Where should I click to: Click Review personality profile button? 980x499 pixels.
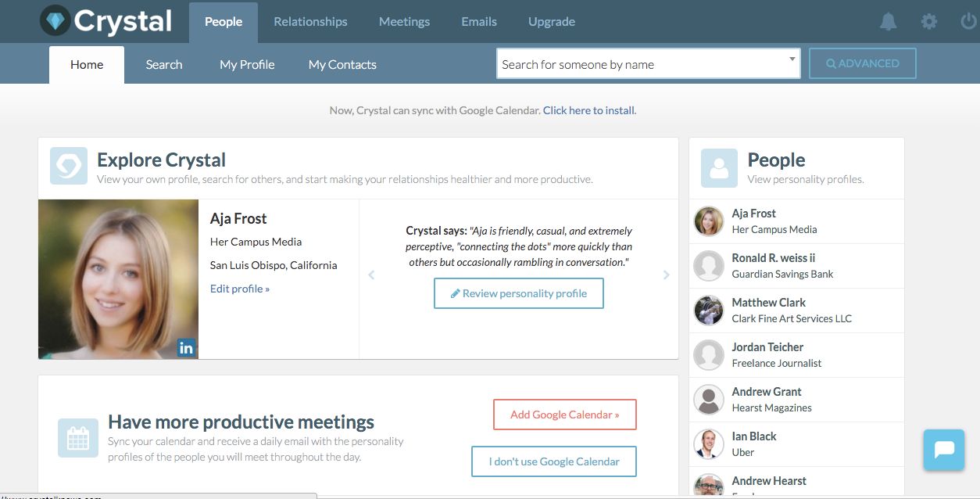coord(519,293)
